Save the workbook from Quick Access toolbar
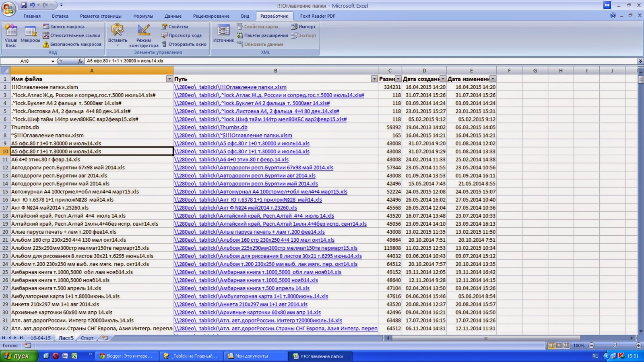This screenshot has width=644, height=362. tap(24, 5)
